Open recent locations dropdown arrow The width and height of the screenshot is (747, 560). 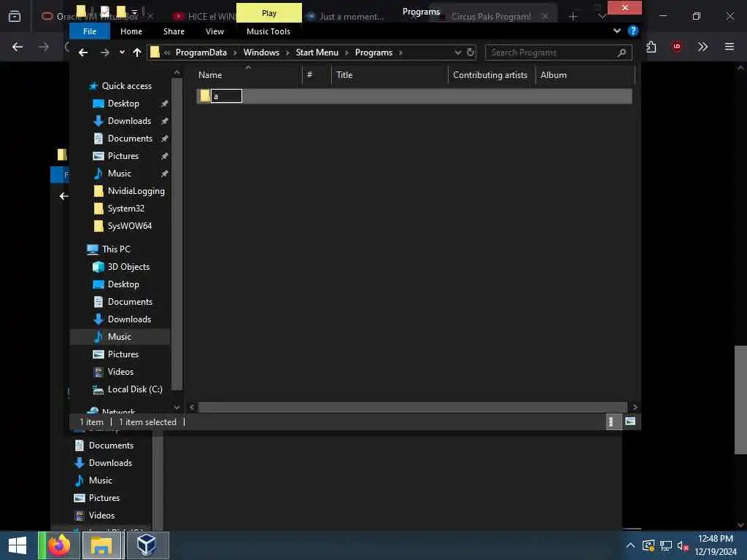click(x=122, y=52)
